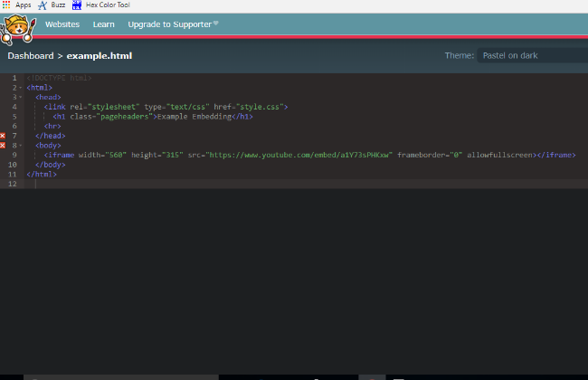Click the height "315" attribute value
The width and height of the screenshot is (588, 380).
point(173,155)
